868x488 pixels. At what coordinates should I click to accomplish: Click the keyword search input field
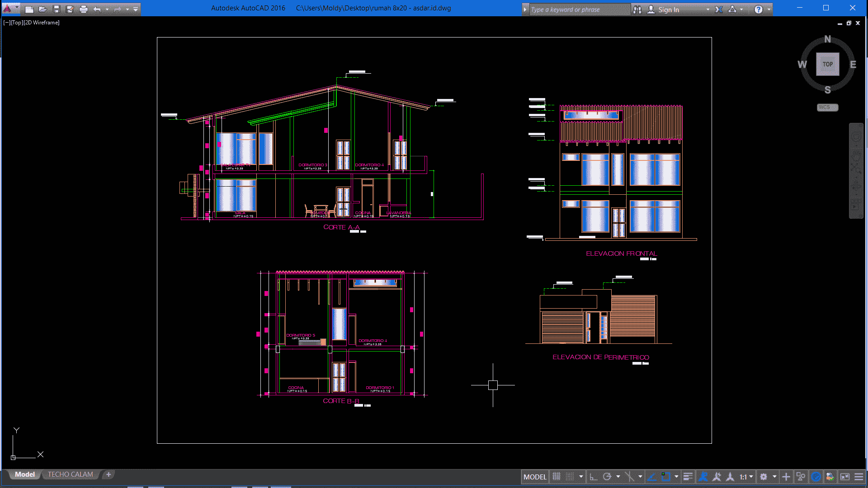579,9
